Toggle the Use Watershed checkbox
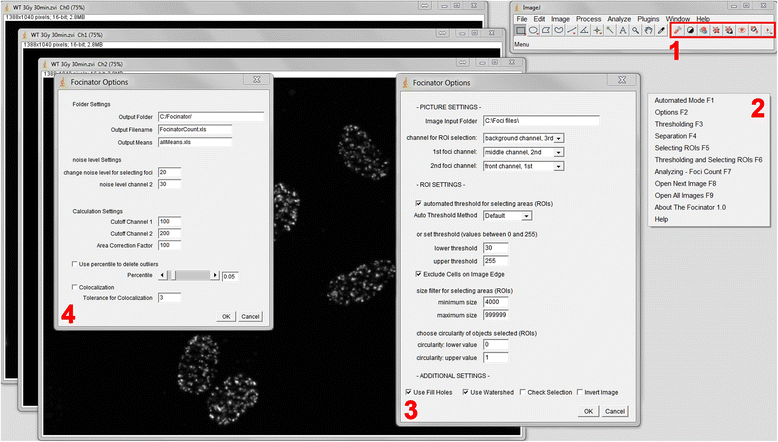This screenshot has width=778, height=442. [x=465, y=391]
